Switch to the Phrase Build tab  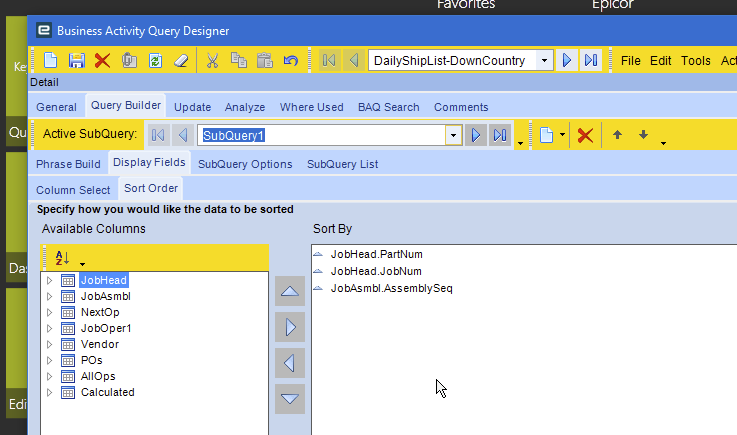(68, 164)
